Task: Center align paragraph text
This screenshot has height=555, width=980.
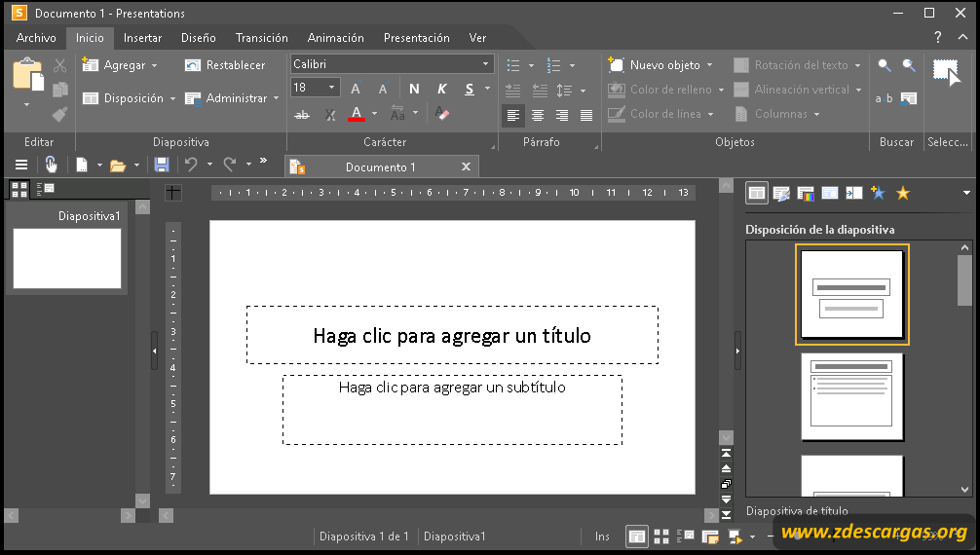Action: tap(538, 115)
